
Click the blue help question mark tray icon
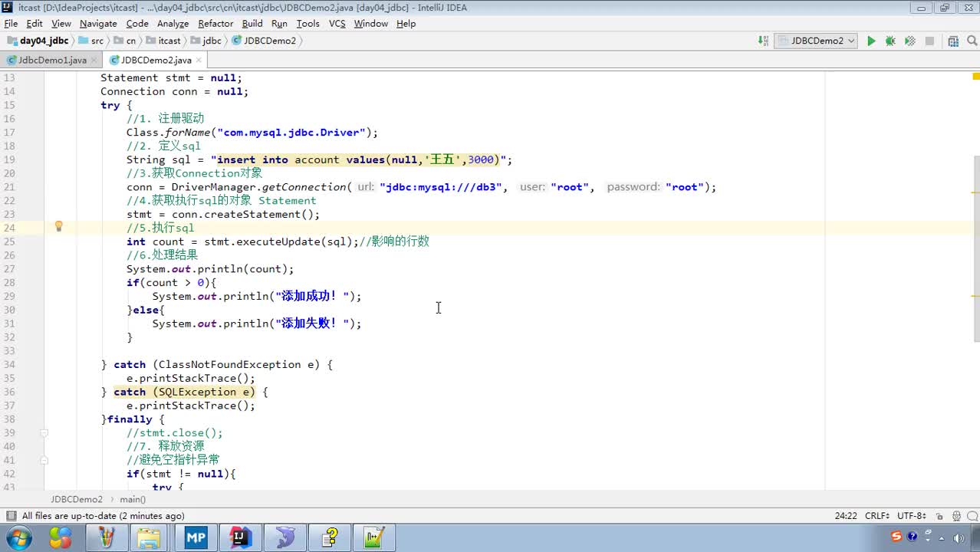pos(913,537)
